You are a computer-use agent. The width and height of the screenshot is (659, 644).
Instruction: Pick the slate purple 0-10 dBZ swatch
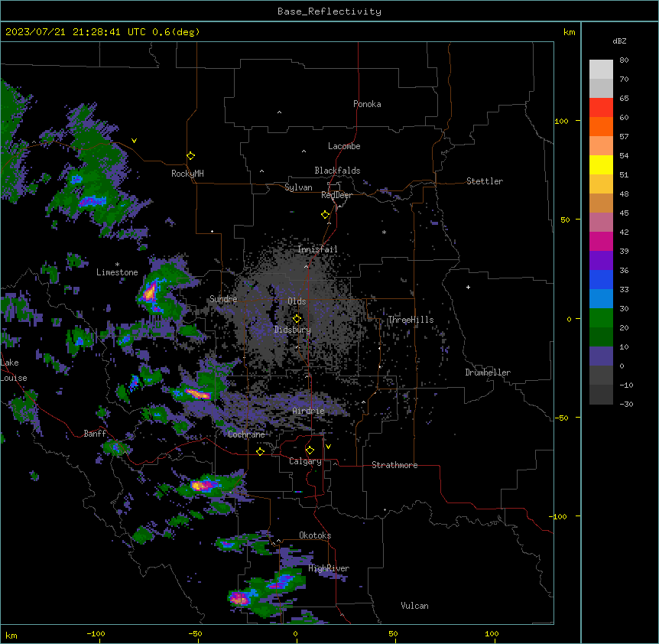[601, 356]
